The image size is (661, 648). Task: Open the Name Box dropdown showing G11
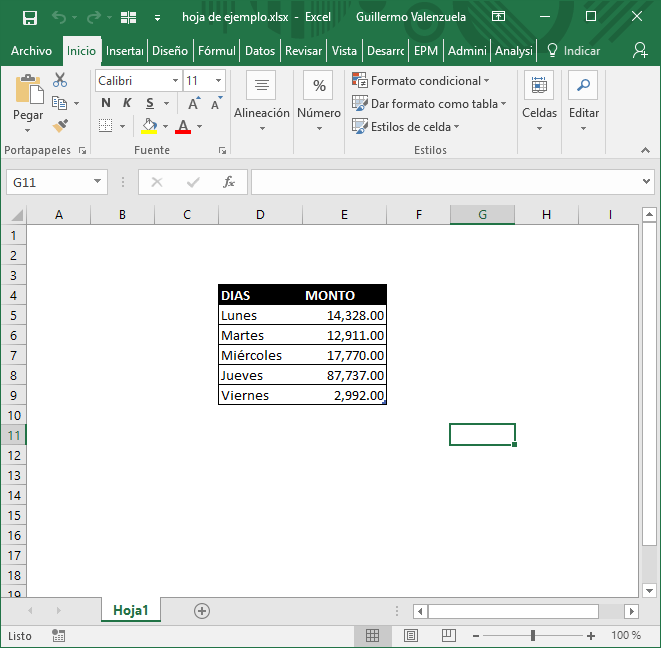tap(98, 182)
